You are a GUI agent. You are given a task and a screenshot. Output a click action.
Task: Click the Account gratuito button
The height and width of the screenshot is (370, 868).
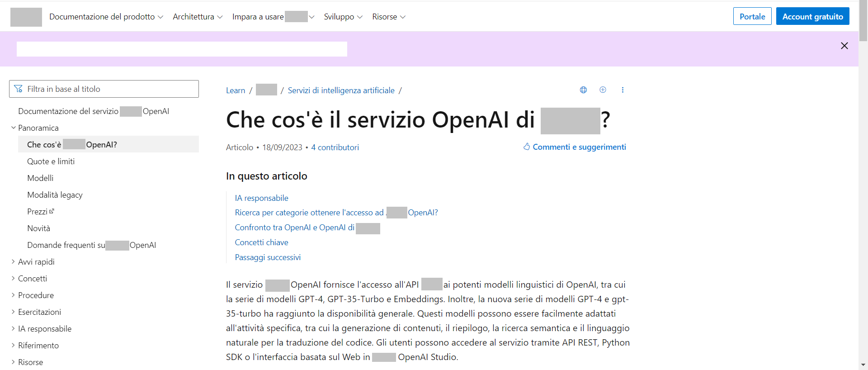812,16
